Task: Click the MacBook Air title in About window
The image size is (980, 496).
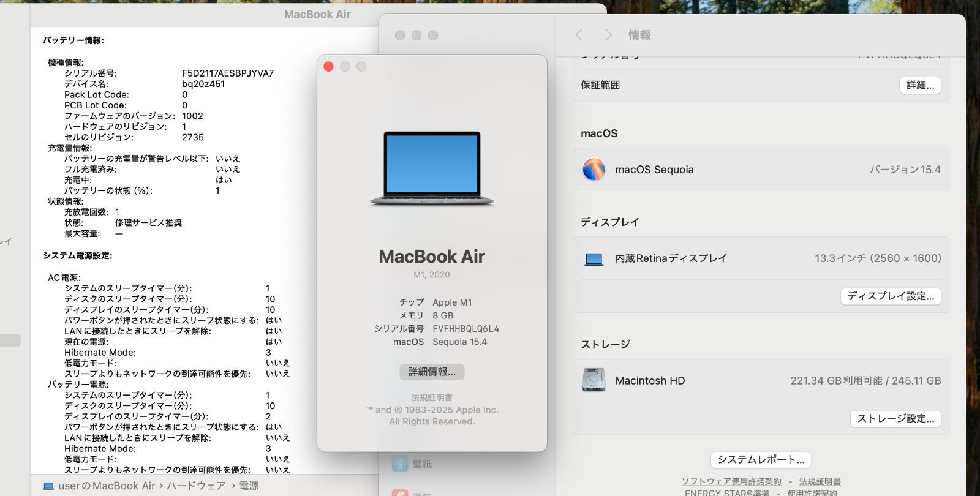Action: [432, 256]
